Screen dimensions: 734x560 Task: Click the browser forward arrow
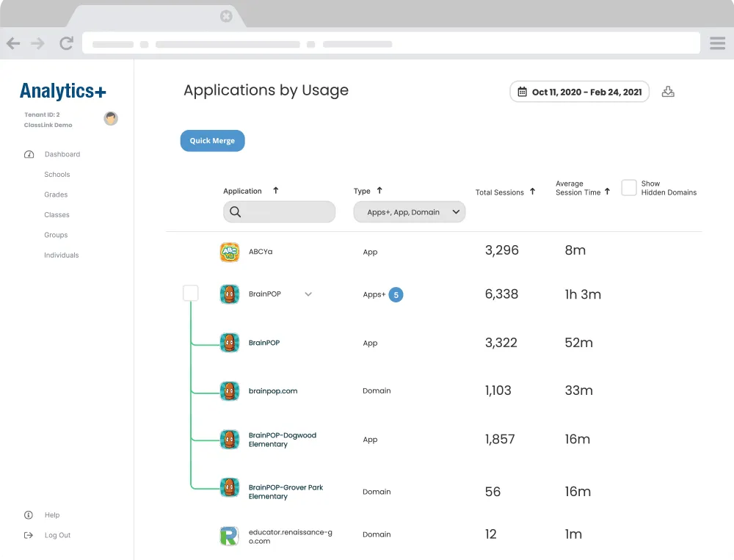(x=38, y=43)
